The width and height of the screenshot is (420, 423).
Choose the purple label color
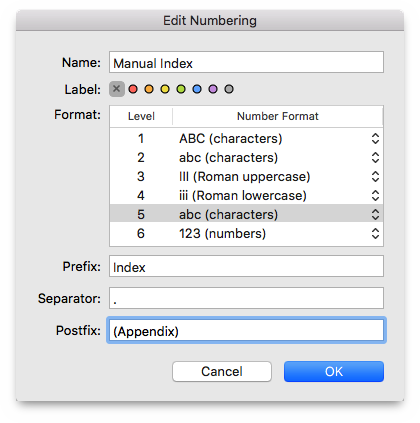213,89
